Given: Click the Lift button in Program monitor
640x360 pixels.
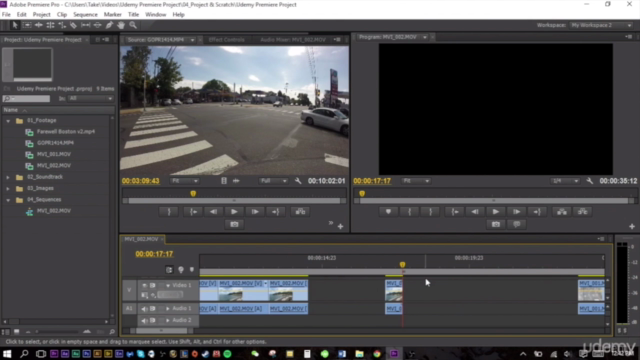Looking at the screenshot, I should coord(562,211).
